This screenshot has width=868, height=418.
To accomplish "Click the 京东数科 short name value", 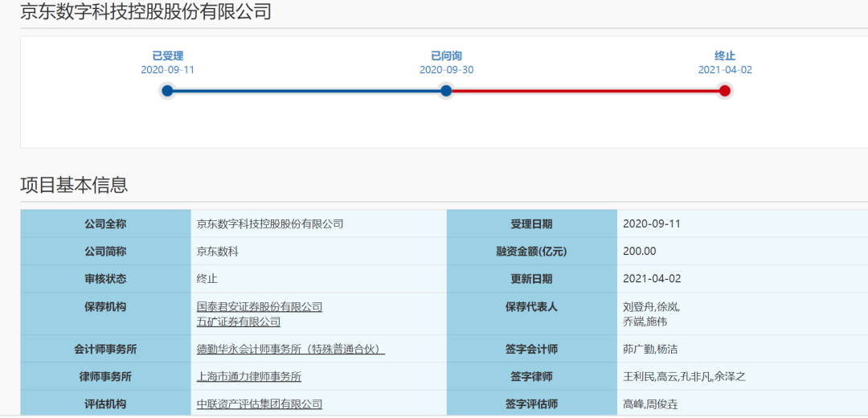I will click(x=218, y=252).
